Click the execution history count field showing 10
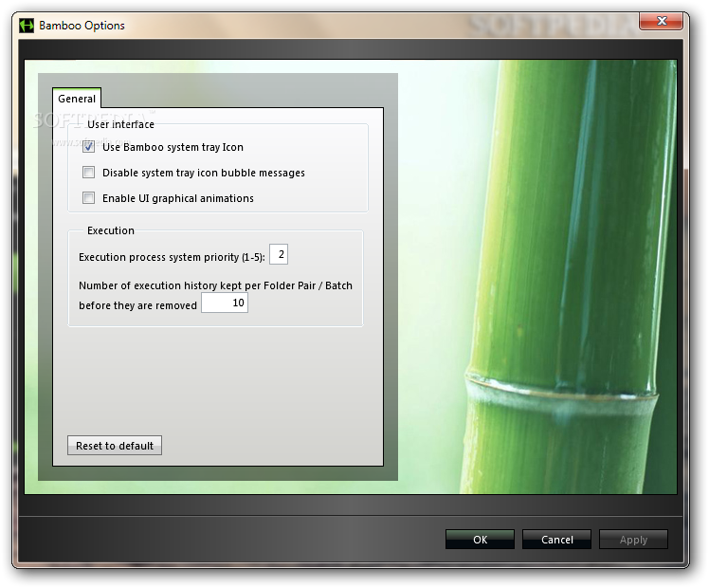 [x=225, y=303]
